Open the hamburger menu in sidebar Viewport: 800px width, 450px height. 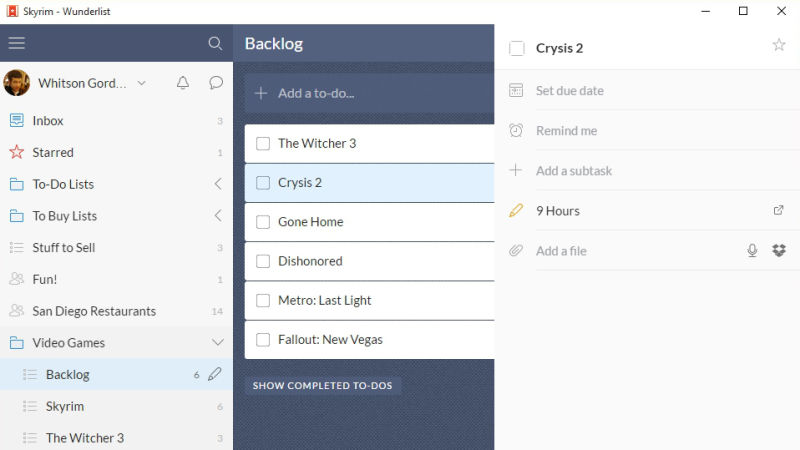point(16,43)
